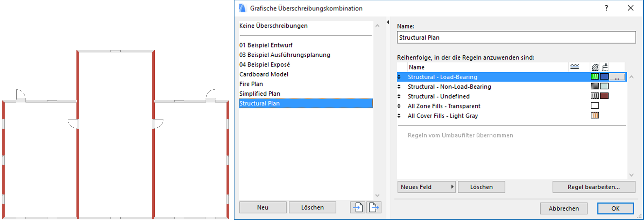Collapse the left combinations list panel arrow
Screen dimensions: 644x220
pos(388,22)
